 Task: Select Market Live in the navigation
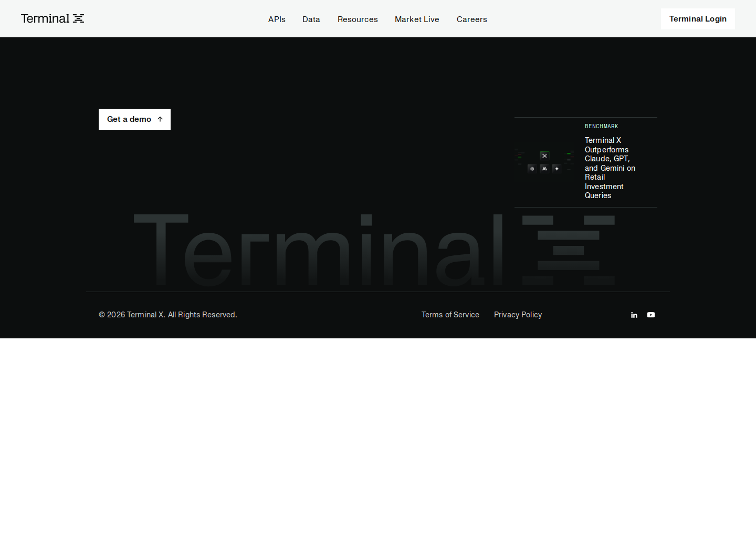pyautogui.click(x=417, y=19)
